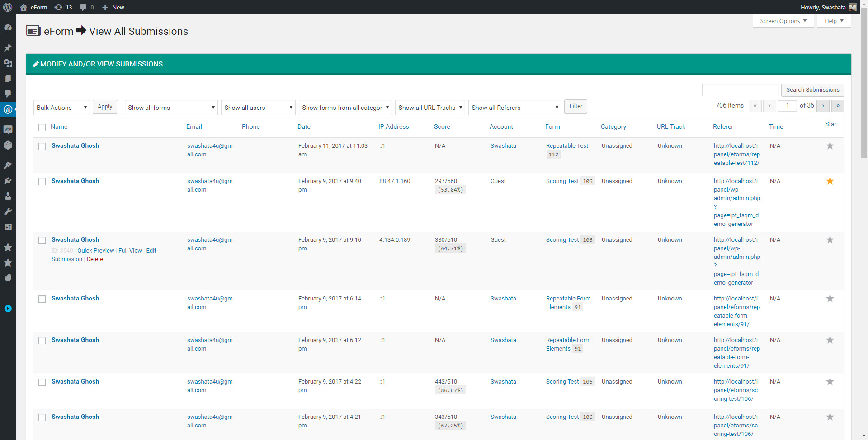Open the Show all URL Tracks dropdown

(x=429, y=108)
